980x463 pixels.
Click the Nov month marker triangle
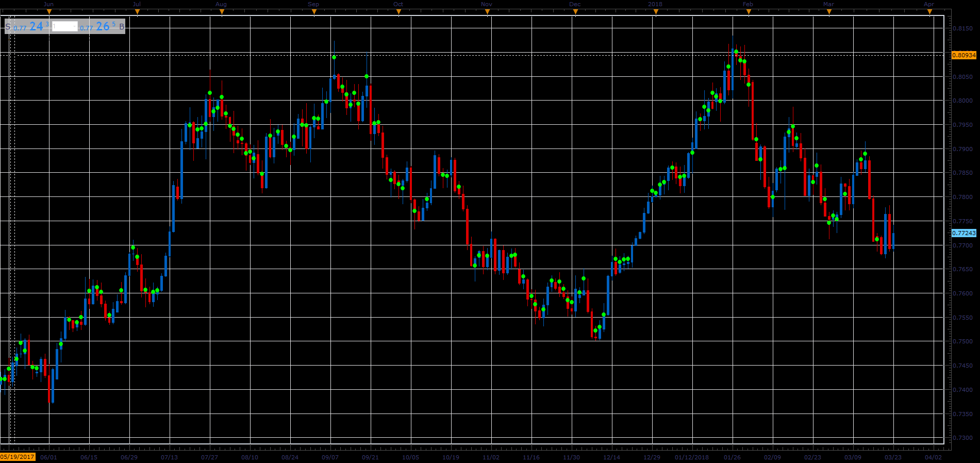487,12
